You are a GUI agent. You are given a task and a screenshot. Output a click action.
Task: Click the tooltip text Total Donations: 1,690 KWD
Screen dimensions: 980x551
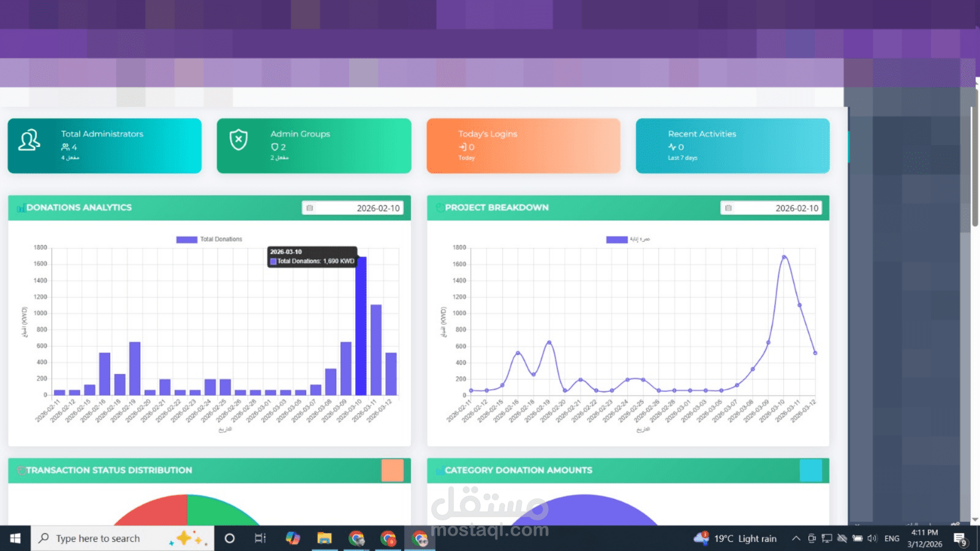click(x=316, y=261)
